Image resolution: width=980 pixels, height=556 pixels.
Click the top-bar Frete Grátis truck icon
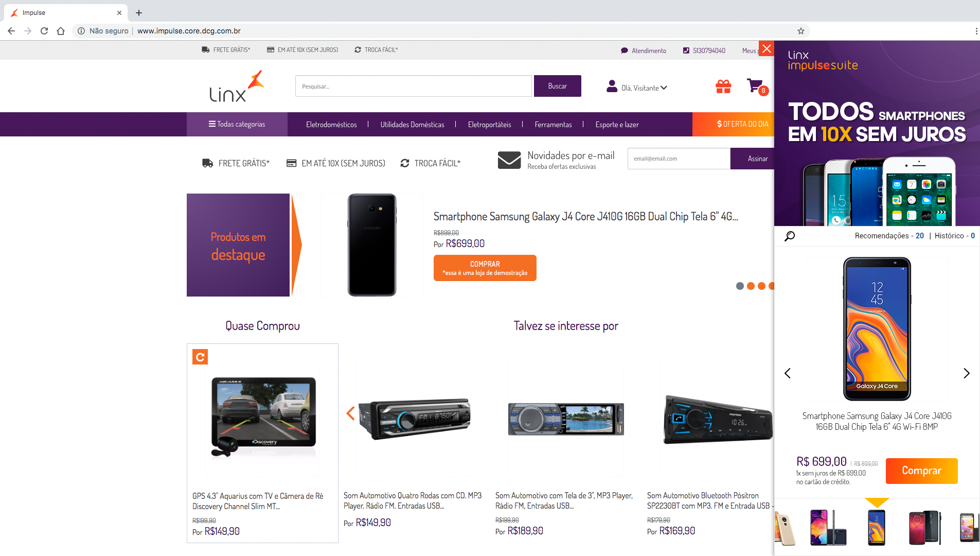[x=206, y=50]
